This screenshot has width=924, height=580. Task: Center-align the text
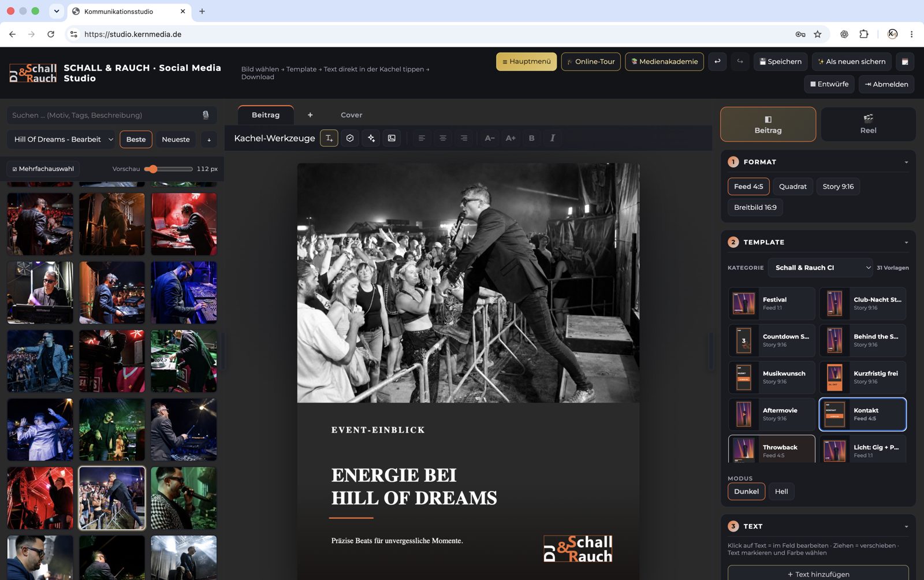pos(443,138)
